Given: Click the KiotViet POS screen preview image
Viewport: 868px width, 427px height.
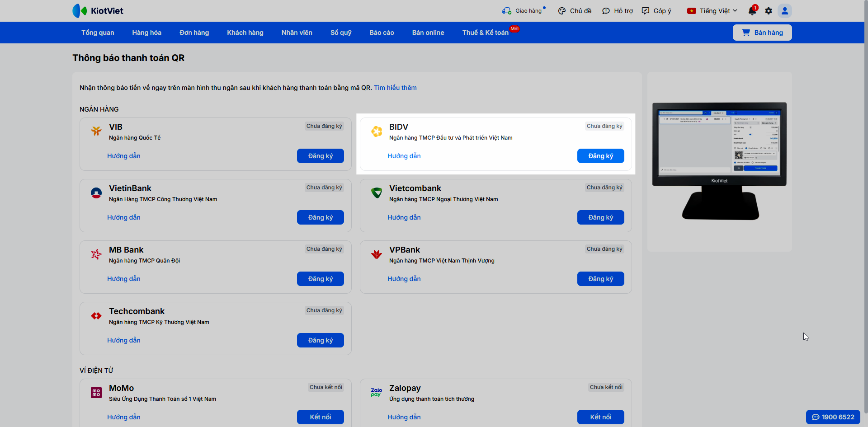Looking at the screenshot, I should coord(719,161).
